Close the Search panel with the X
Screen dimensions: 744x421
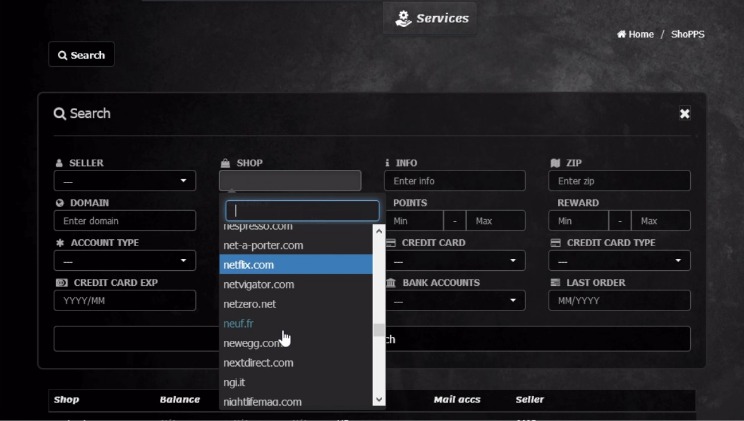(684, 114)
